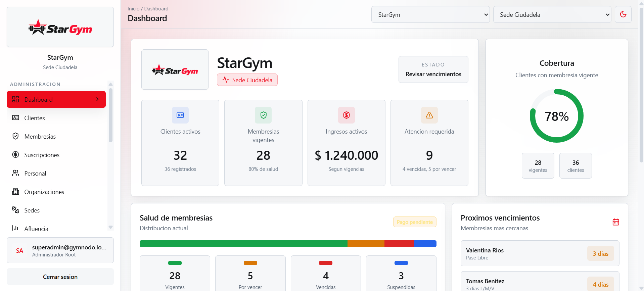Click the Membresias vigentes 28 card
Screen dimensions: 644x291
(x=263, y=143)
